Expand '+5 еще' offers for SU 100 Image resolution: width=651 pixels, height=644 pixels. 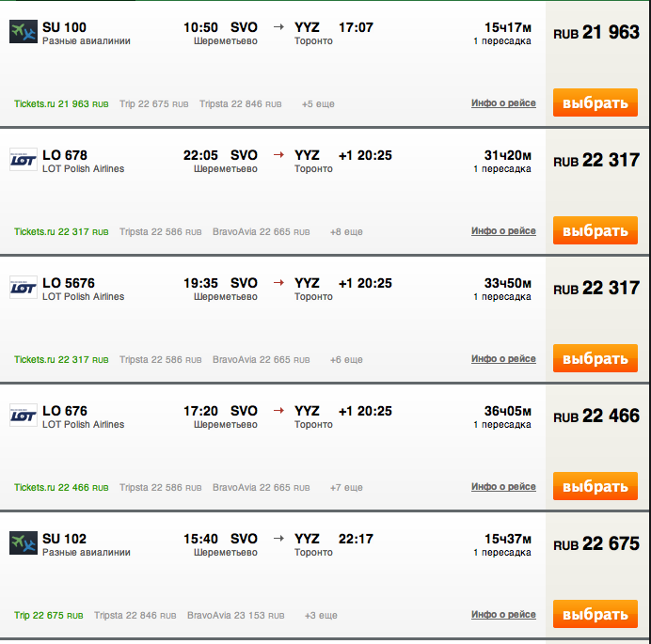pyautogui.click(x=318, y=103)
